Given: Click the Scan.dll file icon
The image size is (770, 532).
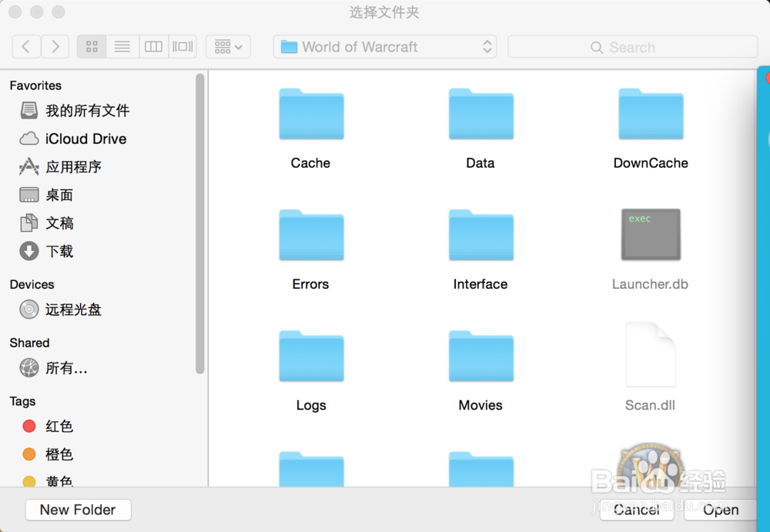Looking at the screenshot, I should coord(651,355).
